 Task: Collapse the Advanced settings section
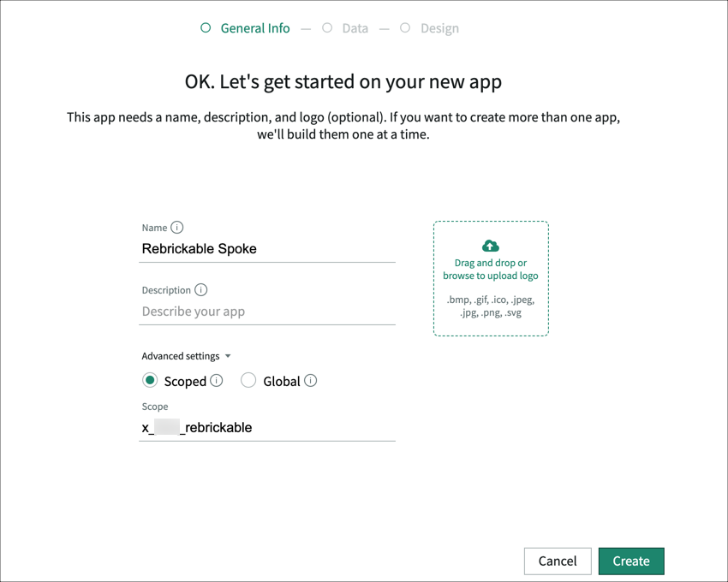coord(228,356)
